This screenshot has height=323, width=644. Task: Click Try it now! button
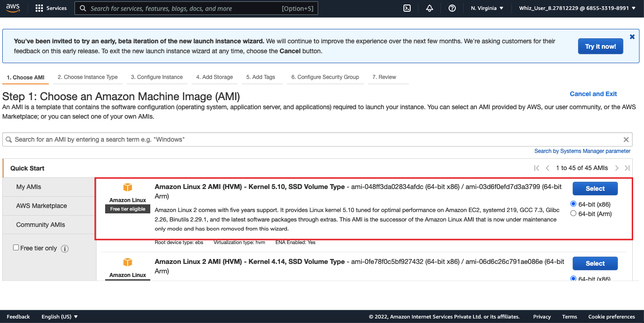601,46
